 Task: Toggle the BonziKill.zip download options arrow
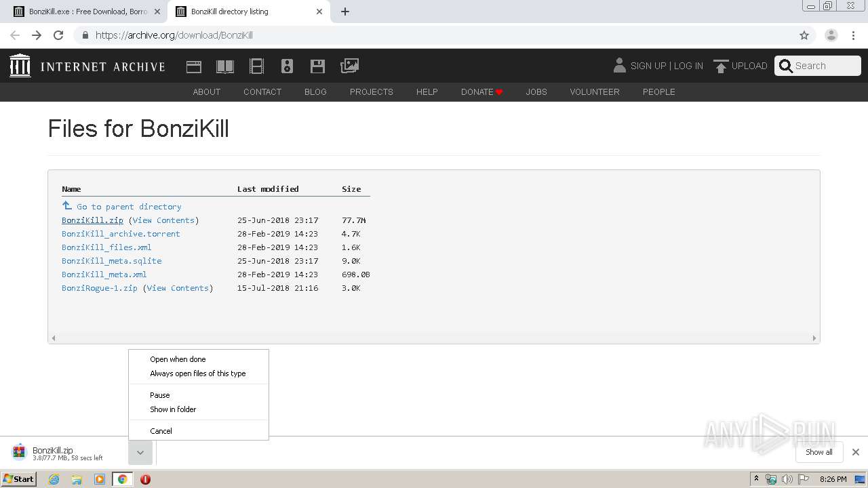[140, 452]
